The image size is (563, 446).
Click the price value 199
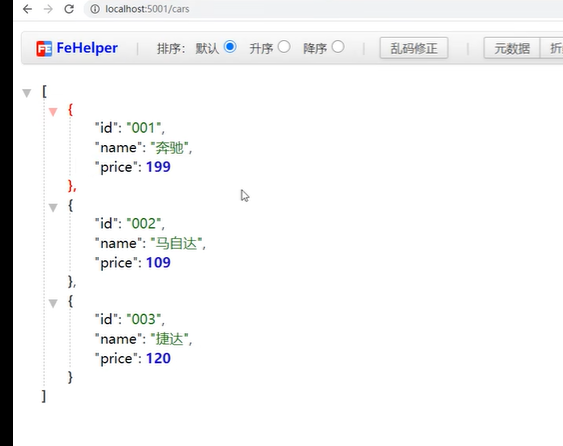(158, 167)
